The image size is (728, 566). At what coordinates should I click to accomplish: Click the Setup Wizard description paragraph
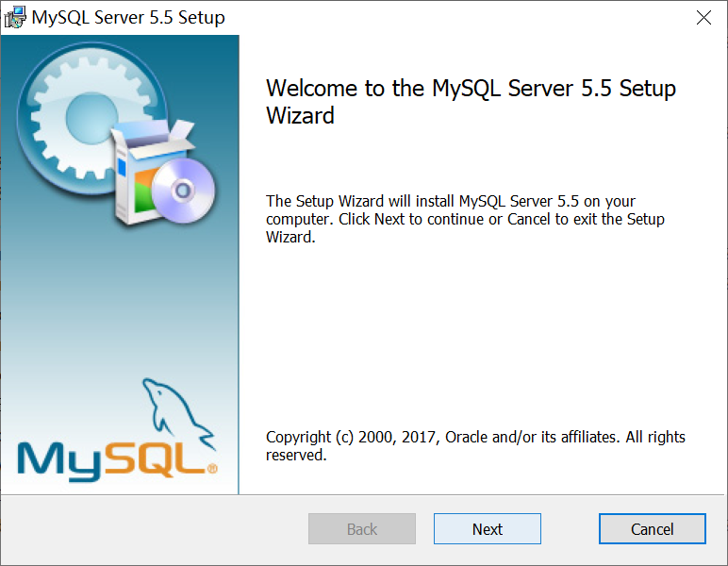click(x=465, y=219)
